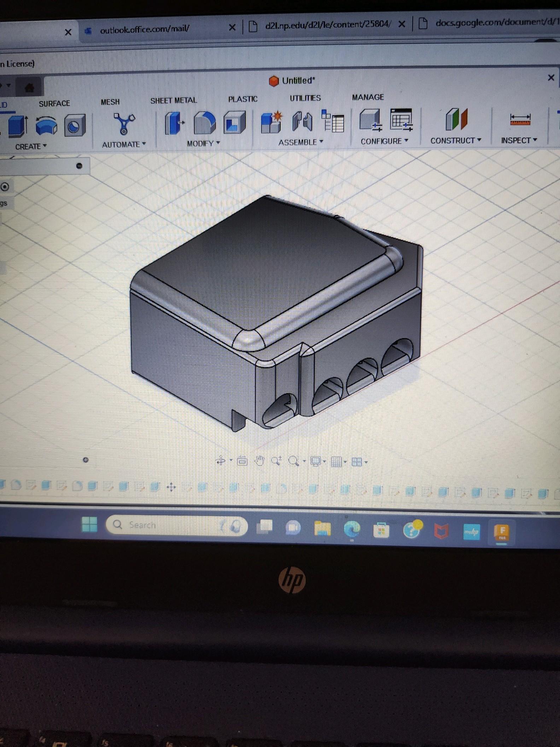Screen dimensions: 560x747
Task: Open the CREATE dropdown menu
Action: 31,146
